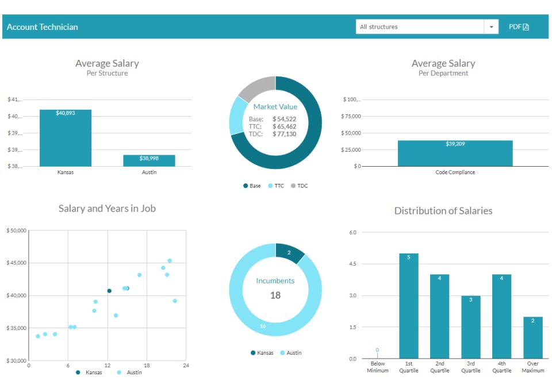The height and width of the screenshot is (392, 552).
Task: Click the Base value $54,522
Action: coord(285,119)
